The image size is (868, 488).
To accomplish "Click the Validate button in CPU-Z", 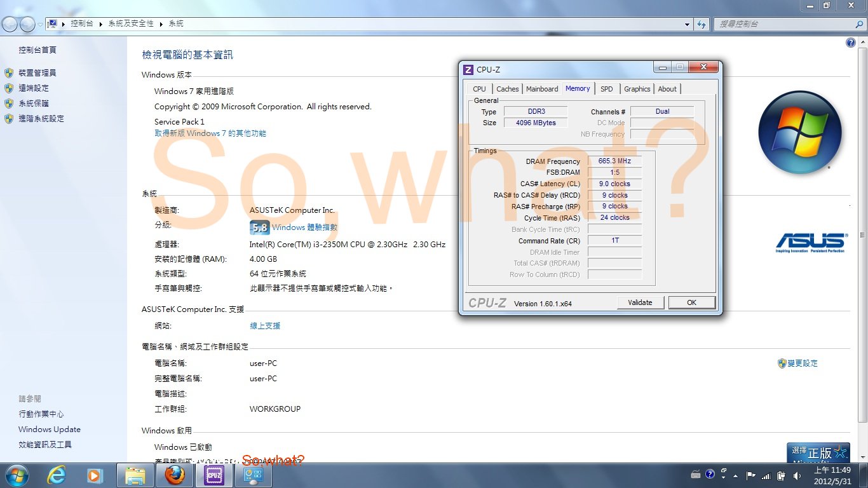I will pos(640,302).
